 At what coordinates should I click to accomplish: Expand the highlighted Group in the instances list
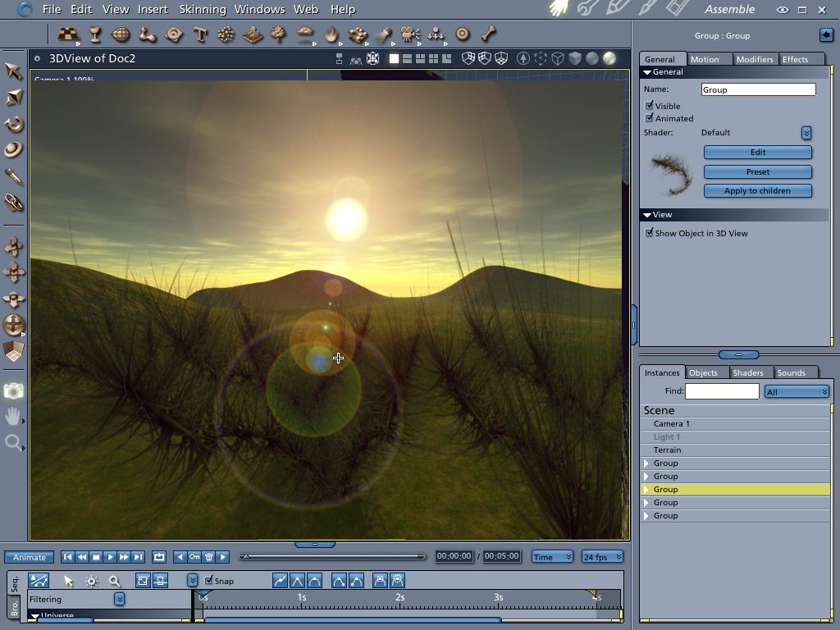click(x=646, y=490)
